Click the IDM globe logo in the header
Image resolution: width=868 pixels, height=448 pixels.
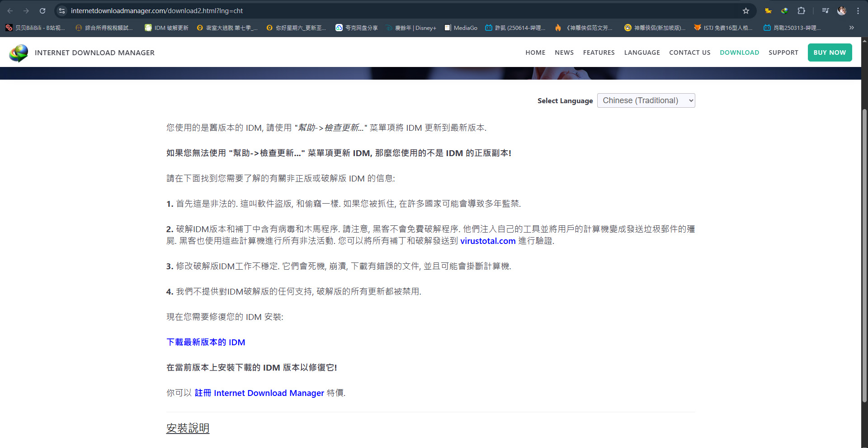click(x=19, y=53)
